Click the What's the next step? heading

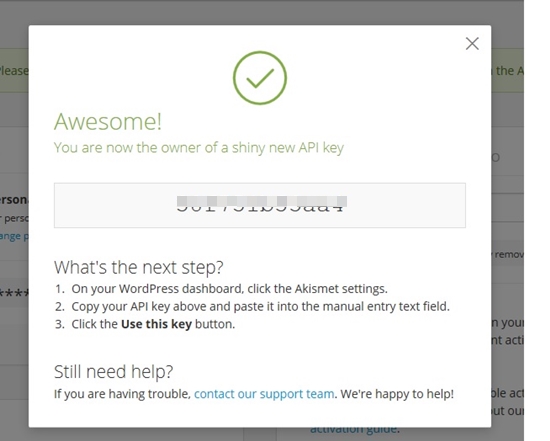[x=139, y=267]
